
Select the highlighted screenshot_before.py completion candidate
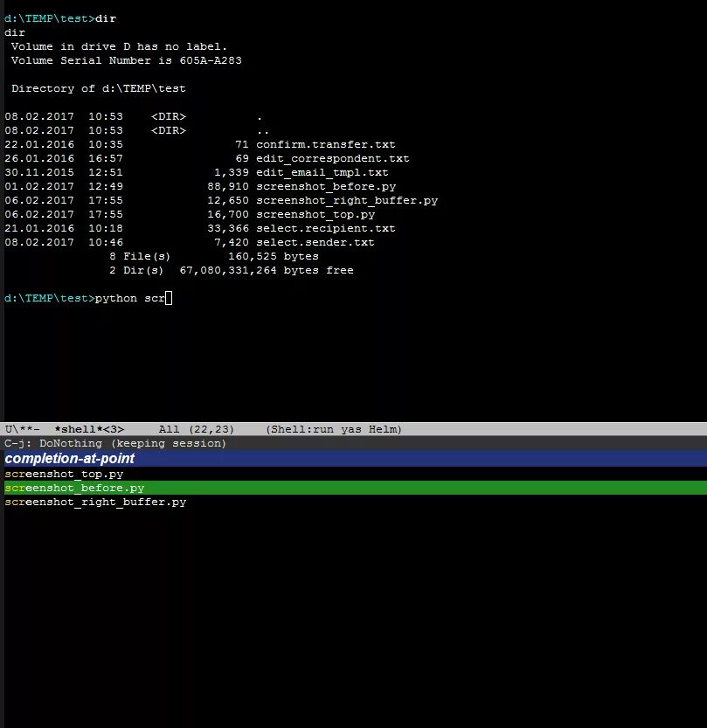[x=356, y=488]
